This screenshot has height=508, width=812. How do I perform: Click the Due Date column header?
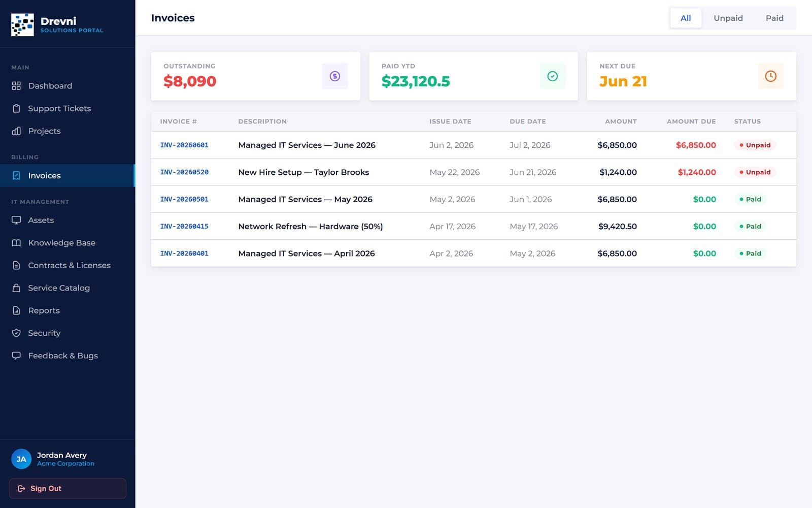click(528, 121)
